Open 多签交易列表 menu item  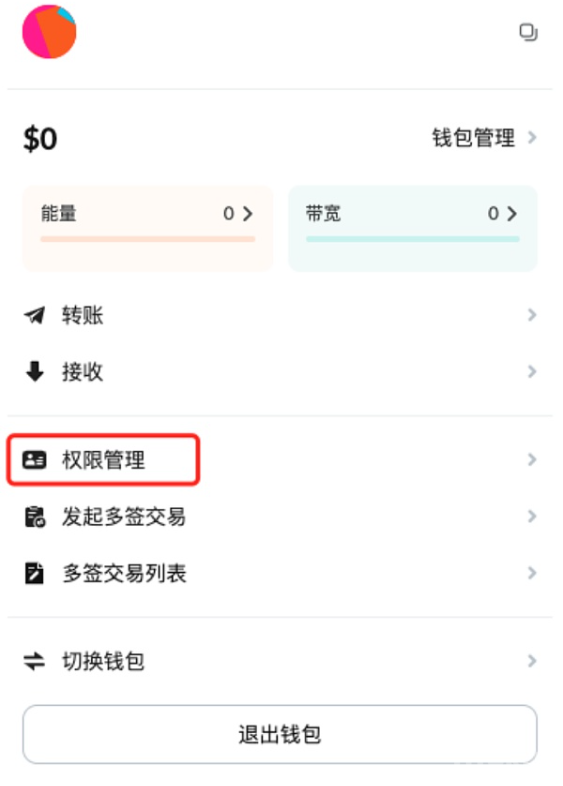tap(280, 573)
